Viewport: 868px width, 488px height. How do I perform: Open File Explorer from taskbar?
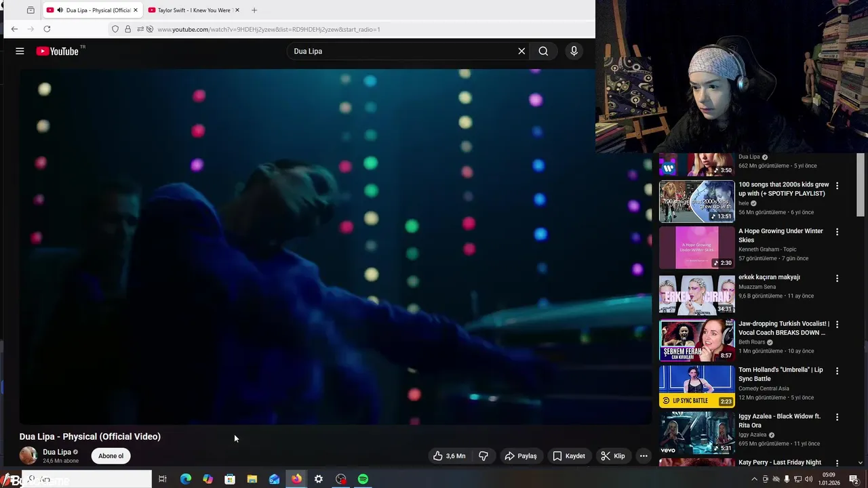252,479
